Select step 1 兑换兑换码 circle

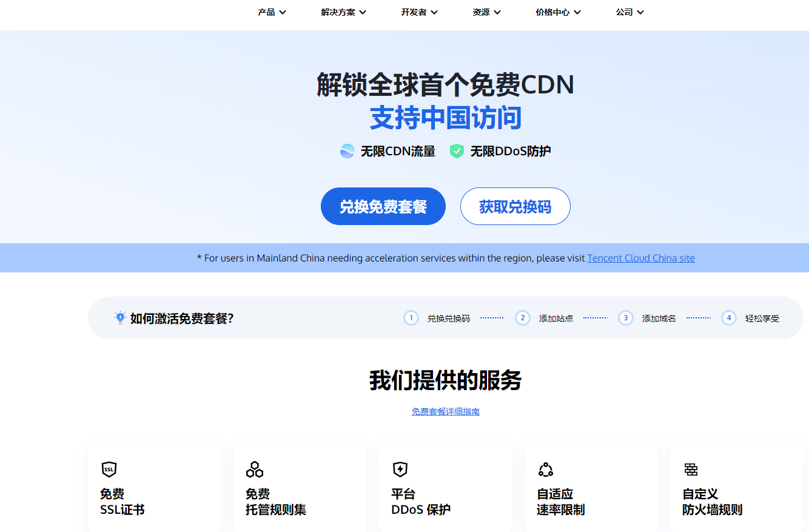click(x=411, y=317)
